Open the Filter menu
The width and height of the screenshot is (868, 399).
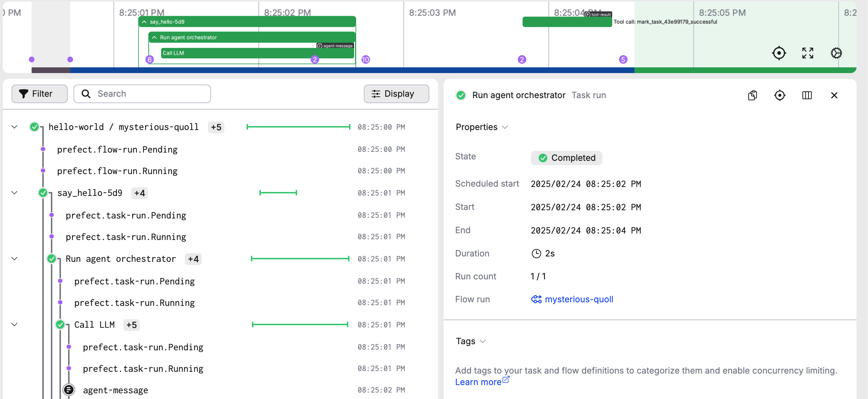(39, 93)
